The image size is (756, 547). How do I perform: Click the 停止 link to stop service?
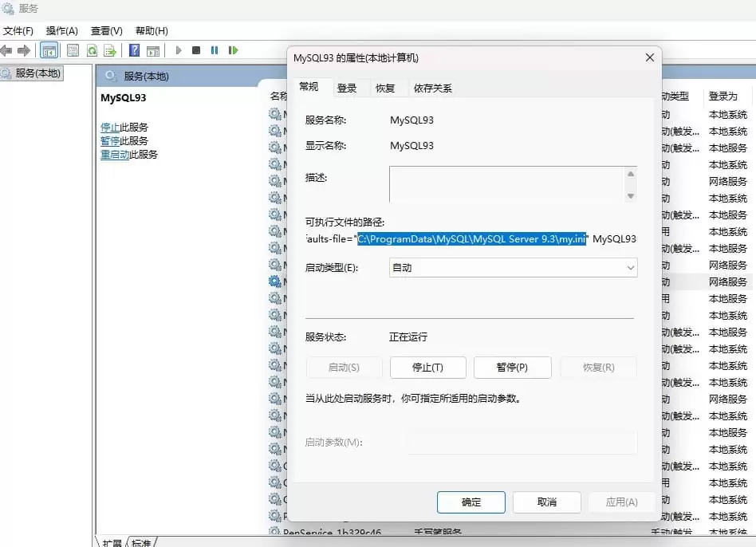click(x=110, y=128)
